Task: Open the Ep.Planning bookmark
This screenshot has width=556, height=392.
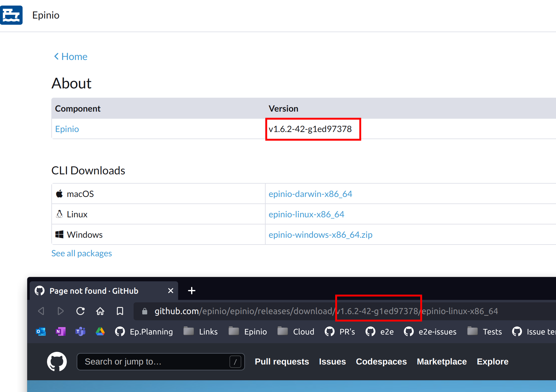Action: click(x=144, y=331)
